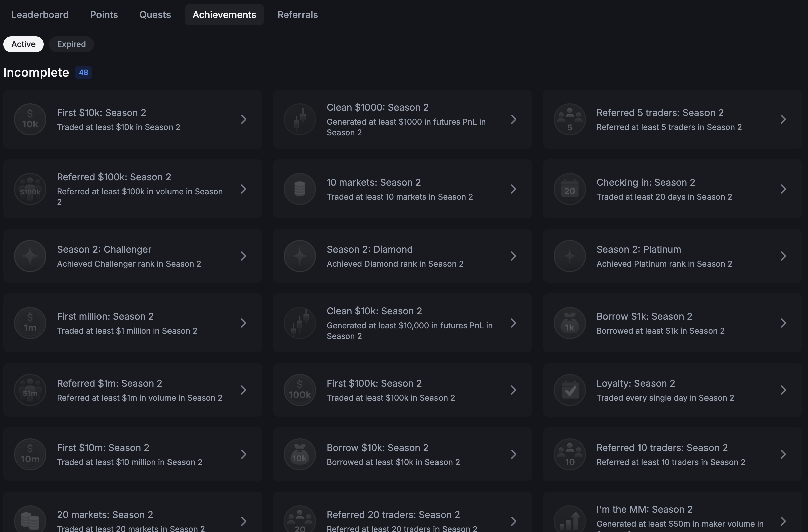Click the Incomplete count badge 48
Screen dimensions: 808x532
(83, 72)
